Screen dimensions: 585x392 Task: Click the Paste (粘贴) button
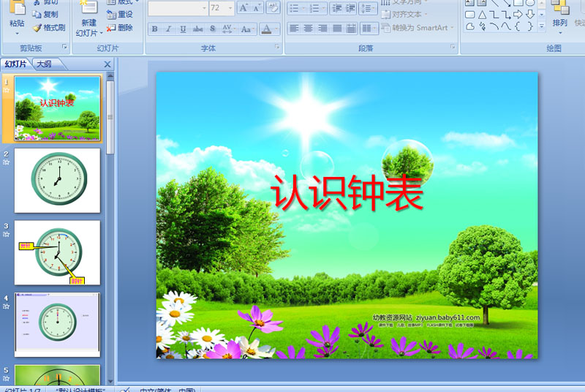(16, 17)
